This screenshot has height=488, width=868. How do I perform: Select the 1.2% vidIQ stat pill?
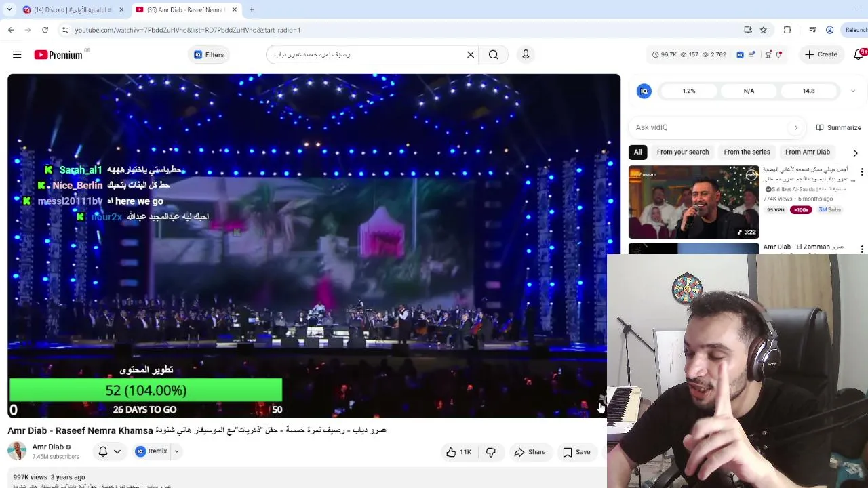pos(689,91)
